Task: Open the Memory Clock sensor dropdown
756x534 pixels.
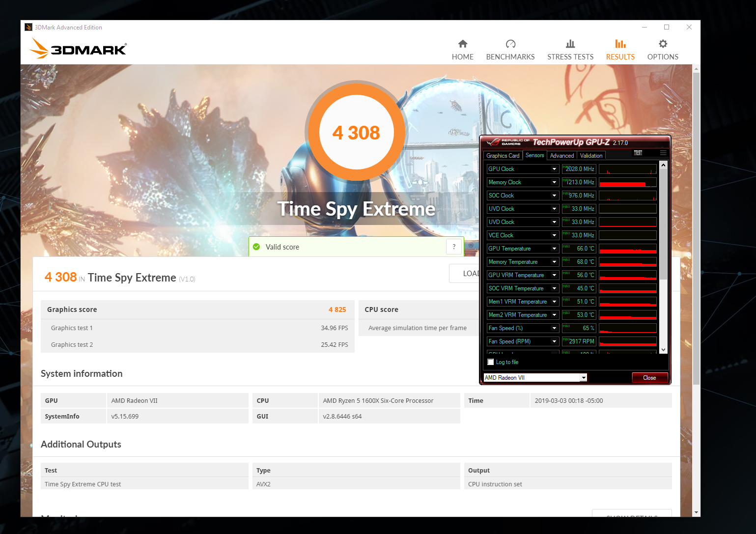Action: click(554, 182)
